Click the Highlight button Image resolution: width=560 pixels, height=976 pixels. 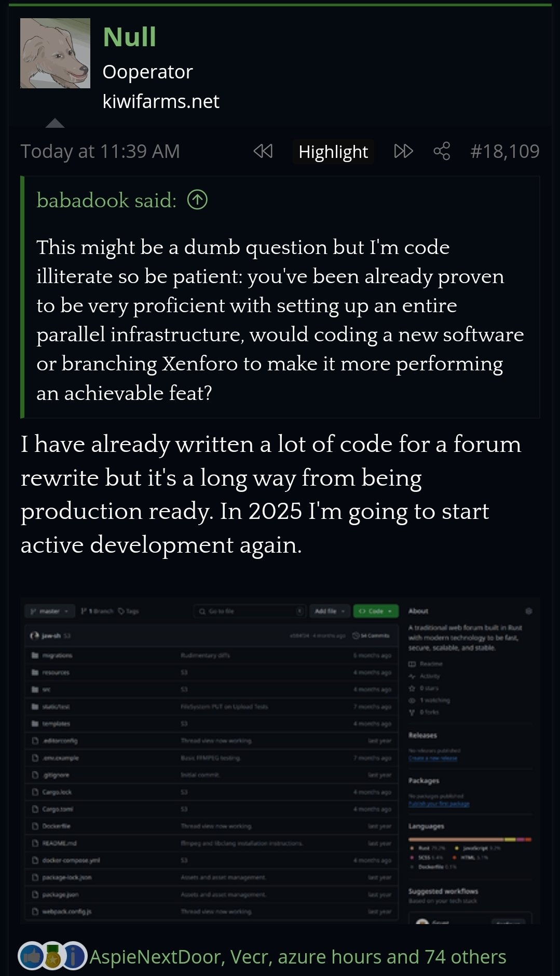pos(333,152)
